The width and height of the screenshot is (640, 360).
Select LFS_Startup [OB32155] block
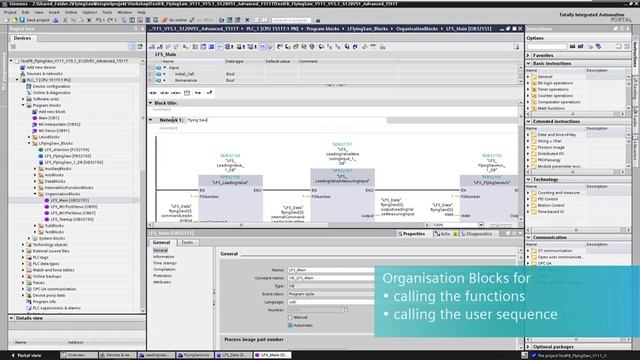[x=72, y=219]
